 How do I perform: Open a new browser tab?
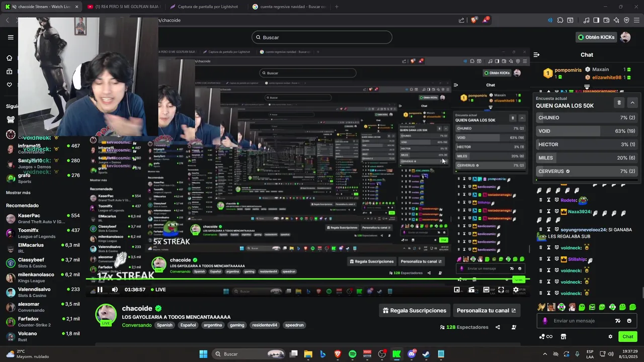click(337, 7)
